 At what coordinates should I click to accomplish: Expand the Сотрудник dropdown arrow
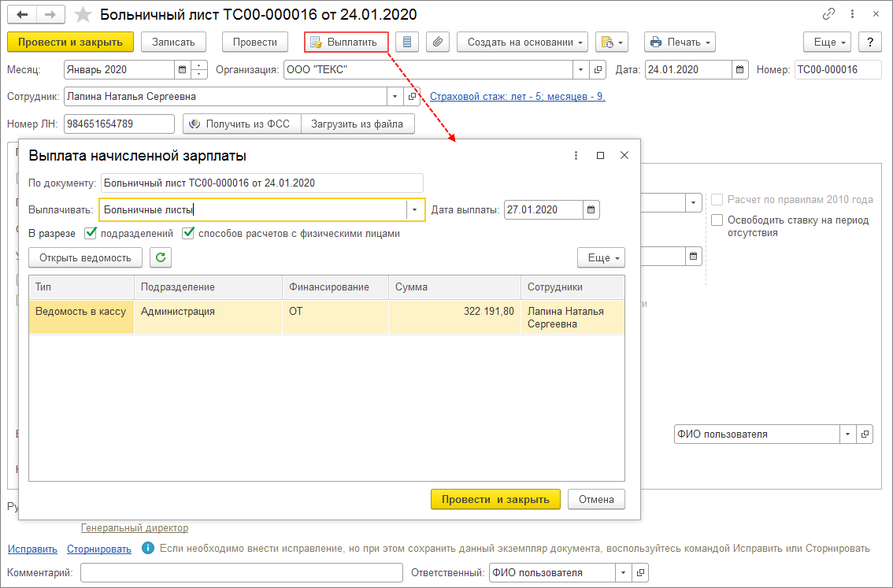tap(395, 96)
